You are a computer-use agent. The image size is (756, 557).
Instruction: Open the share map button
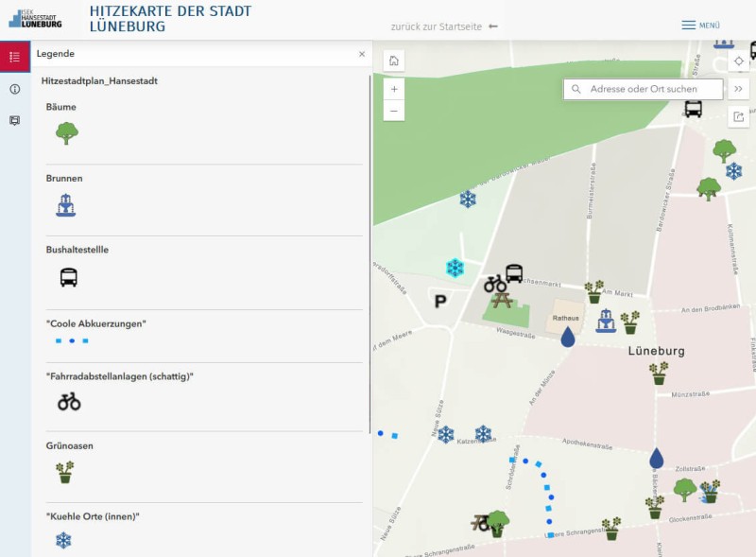click(x=739, y=117)
